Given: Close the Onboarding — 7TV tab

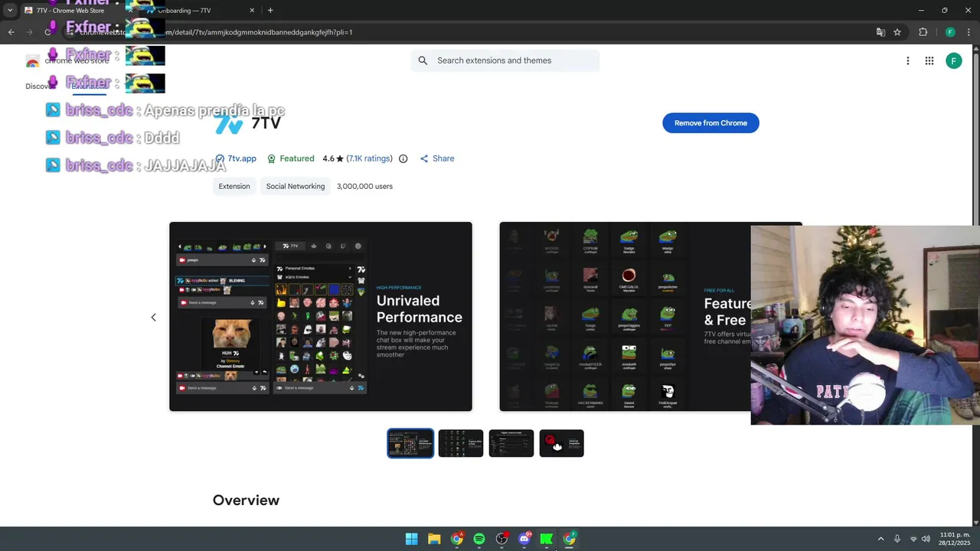Looking at the screenshot, I should 252,11.
